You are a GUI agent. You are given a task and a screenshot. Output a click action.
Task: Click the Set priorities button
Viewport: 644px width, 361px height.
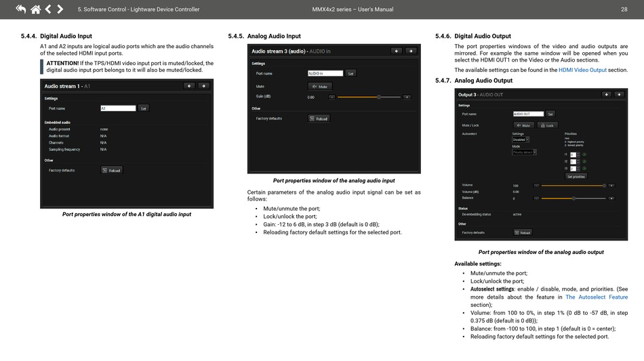pyautogui.click(x=575, y=176)
